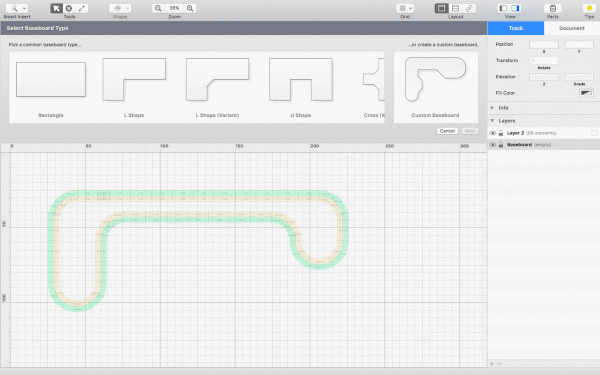Viewport: 600px width, 375px height.
Task: Select the line measuring tool
Action: [x=82, y=8]
